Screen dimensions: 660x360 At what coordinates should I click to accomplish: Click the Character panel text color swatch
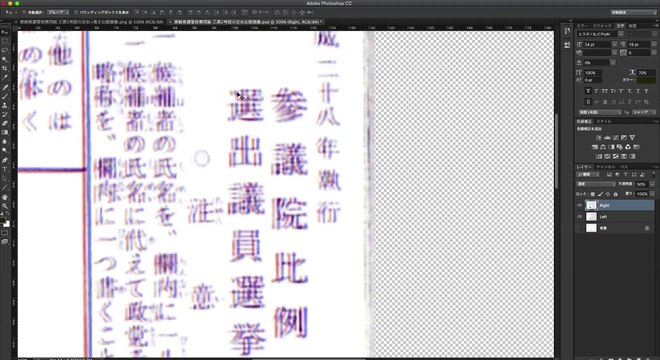coord(646,80)
